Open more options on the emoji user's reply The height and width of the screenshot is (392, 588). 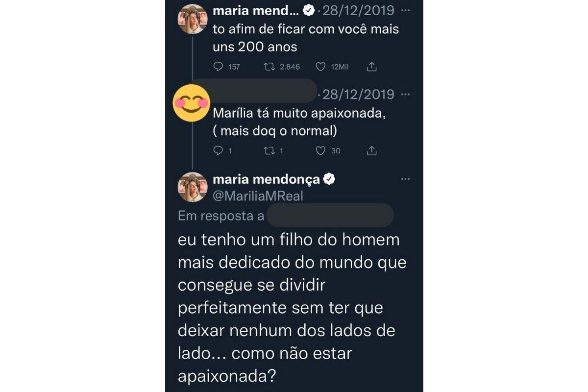405,94
